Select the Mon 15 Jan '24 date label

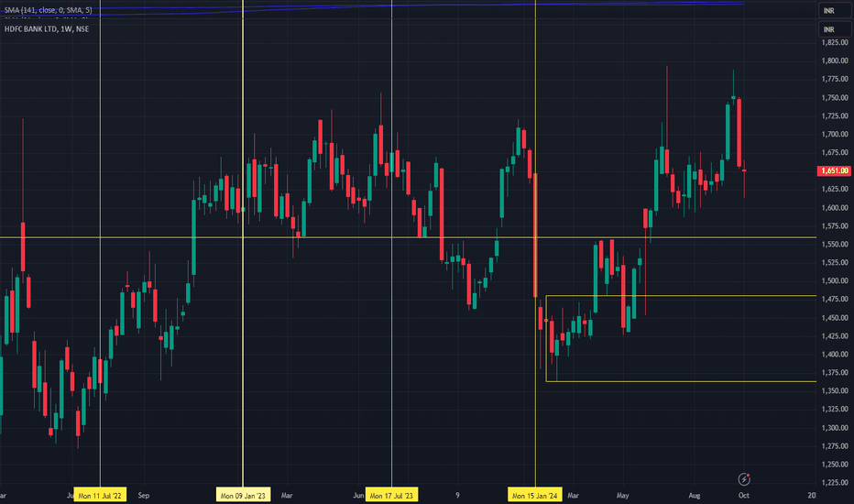pos(535,495)
